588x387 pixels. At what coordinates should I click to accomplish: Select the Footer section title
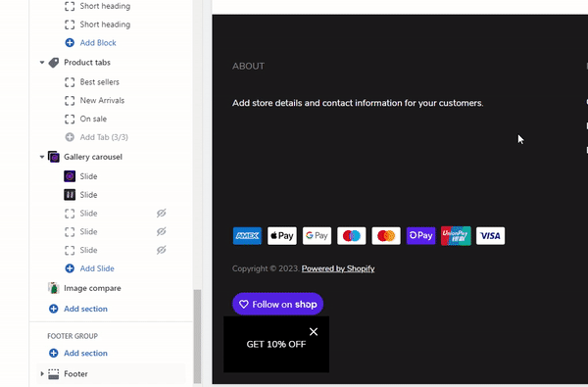point(75,374)
